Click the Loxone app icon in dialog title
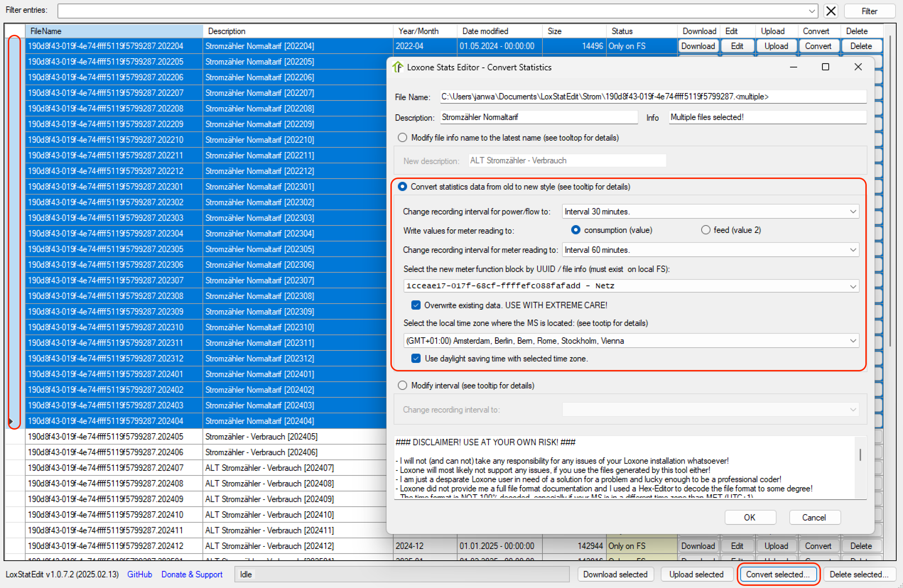Screen dimensions: 903x588 coord(397,67)
